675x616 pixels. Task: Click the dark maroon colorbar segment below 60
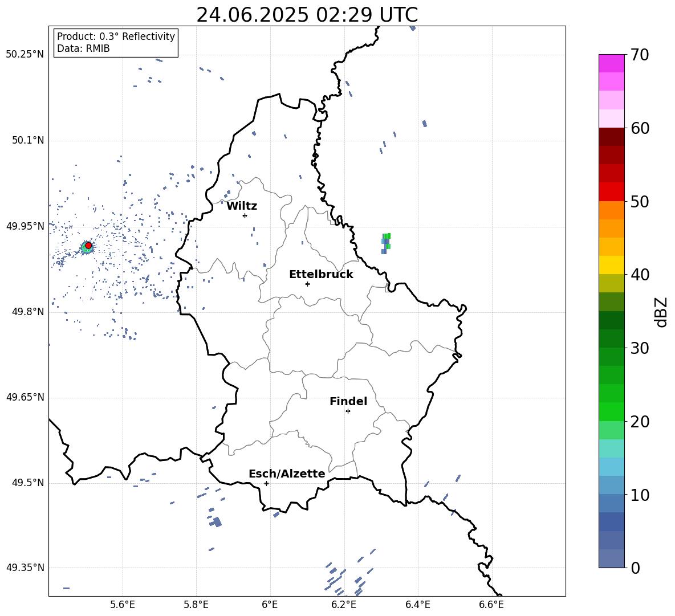pyautogui.click(x=611, y=137)
